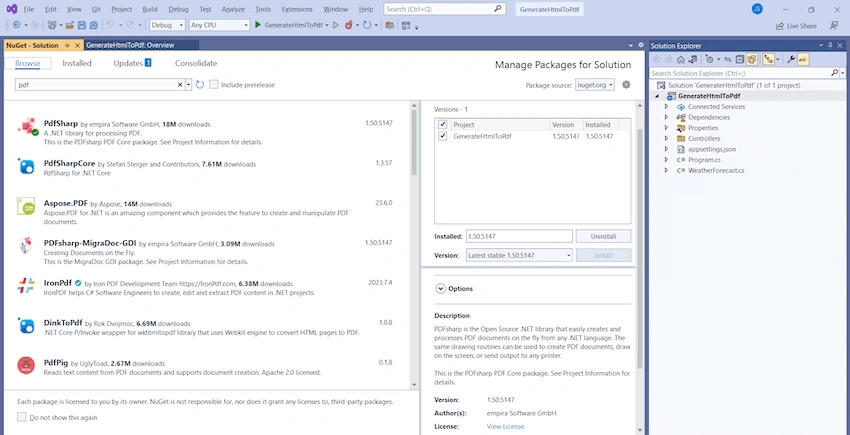Select appsettings.json in Solution Explorer
The width and height of the screenshot is (850, 435).
coord(712,149)
